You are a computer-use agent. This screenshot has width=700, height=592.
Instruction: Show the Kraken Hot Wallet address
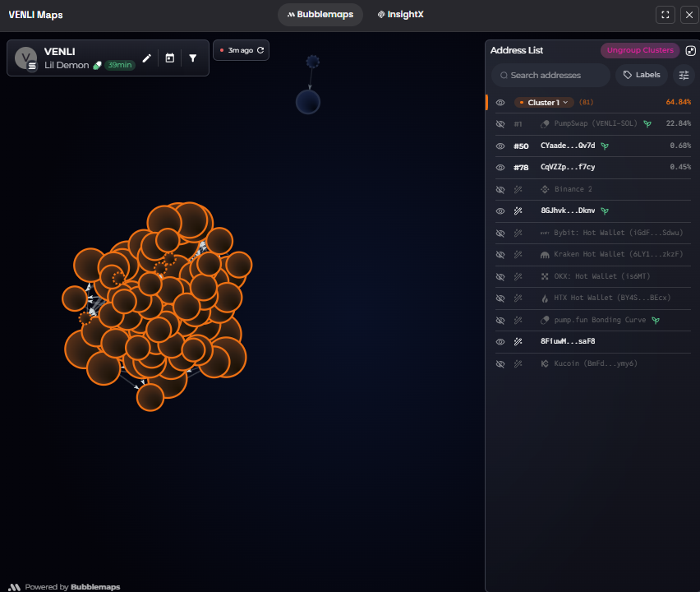(x=500, y=255)
